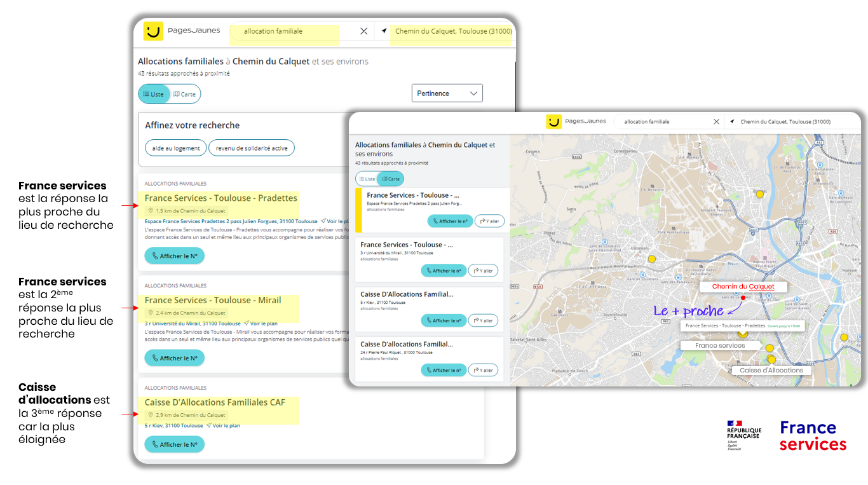The width and height of the screenshot is (868, 485).
Task: Click the yellow map marker near Blagnac
Action: tap(759, 194)
